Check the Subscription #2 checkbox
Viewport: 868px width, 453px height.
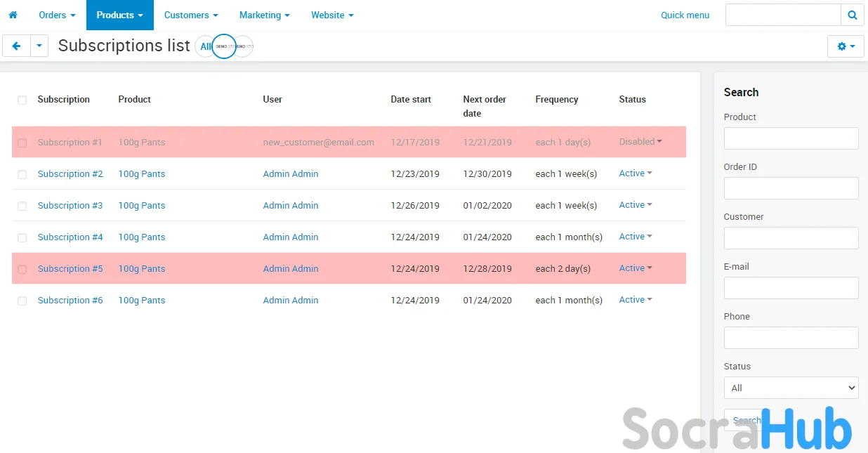pos(22,174)
